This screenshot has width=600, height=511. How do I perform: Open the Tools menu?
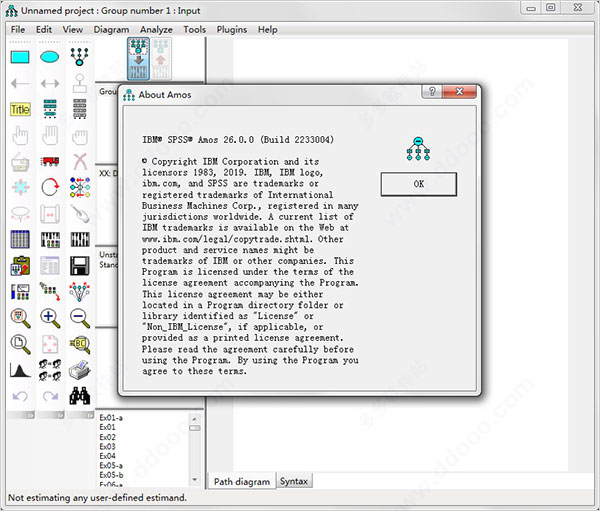194,29
